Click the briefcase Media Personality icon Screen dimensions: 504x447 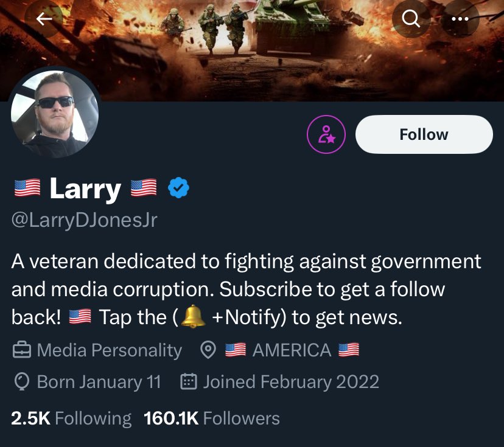(x=22, y=350)
